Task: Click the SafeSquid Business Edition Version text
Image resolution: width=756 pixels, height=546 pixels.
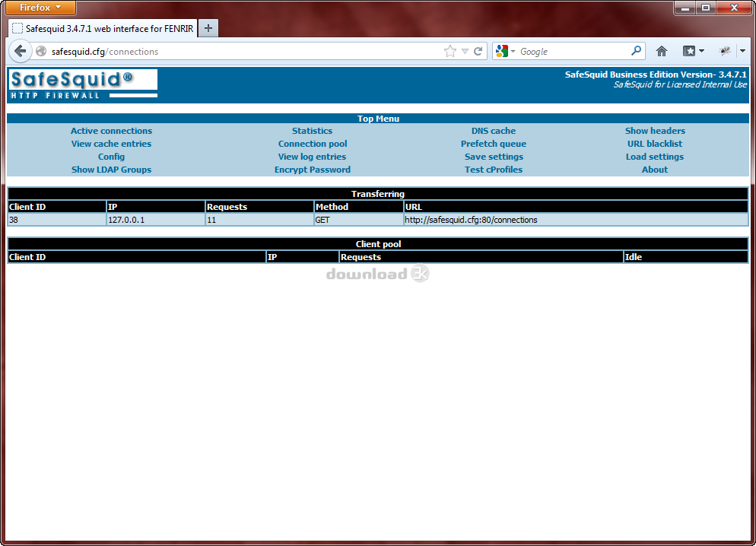Action: coord(656,75)
